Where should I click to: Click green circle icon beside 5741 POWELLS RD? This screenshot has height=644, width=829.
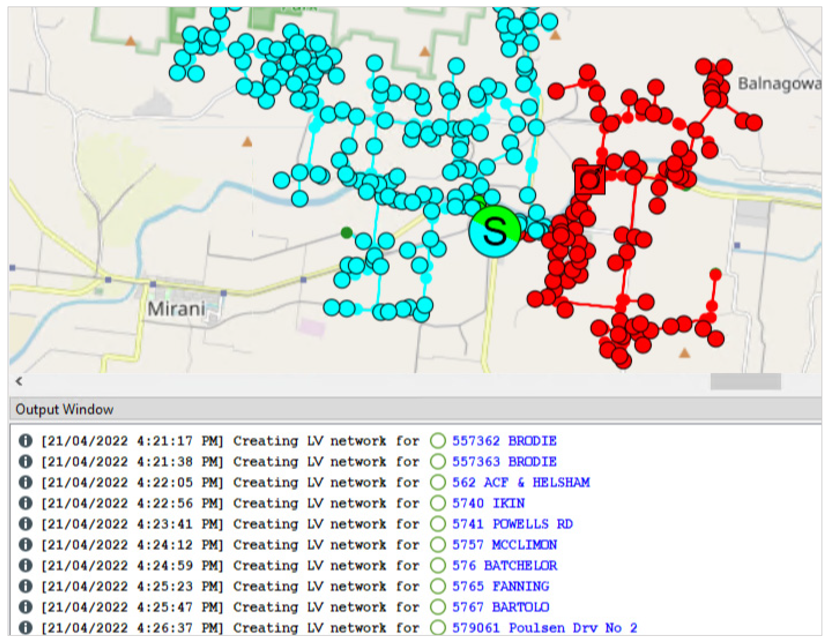pyautogui.click(x=438, y=524)
